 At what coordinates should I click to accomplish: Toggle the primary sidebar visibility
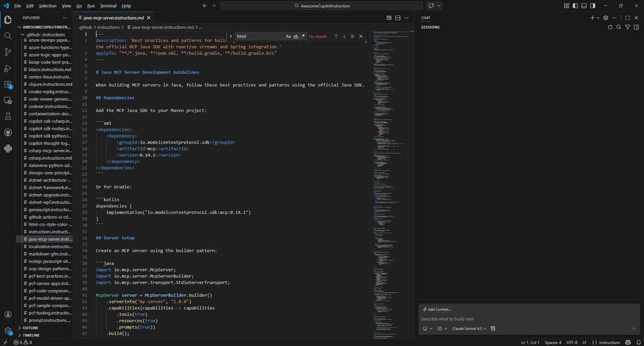(x=575, y=6)
